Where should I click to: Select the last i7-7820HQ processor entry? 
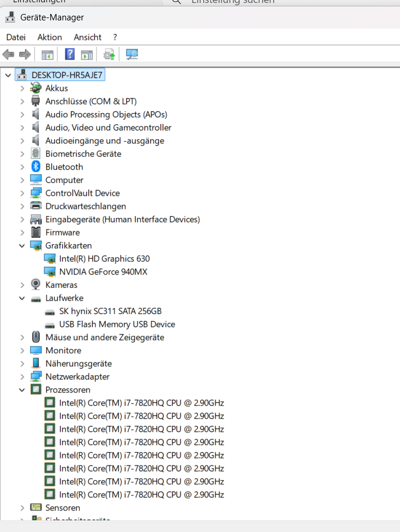click(141, 494)
